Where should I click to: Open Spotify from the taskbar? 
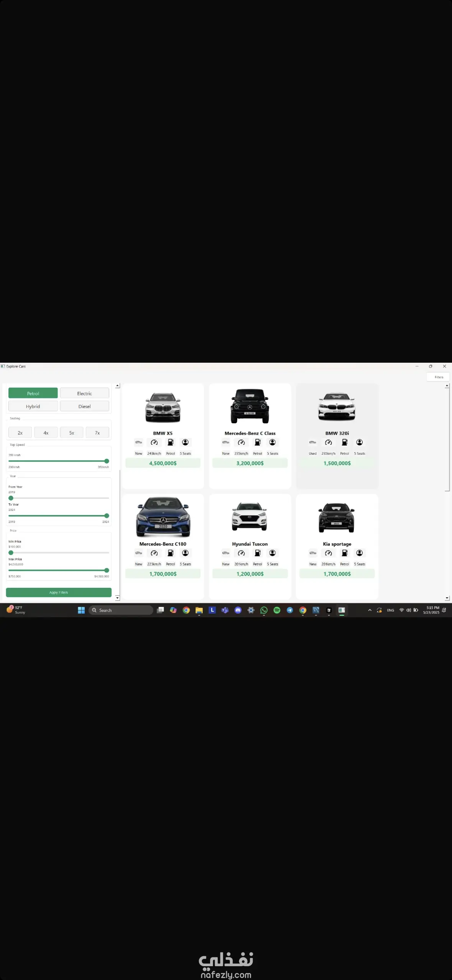click(277, 610)
